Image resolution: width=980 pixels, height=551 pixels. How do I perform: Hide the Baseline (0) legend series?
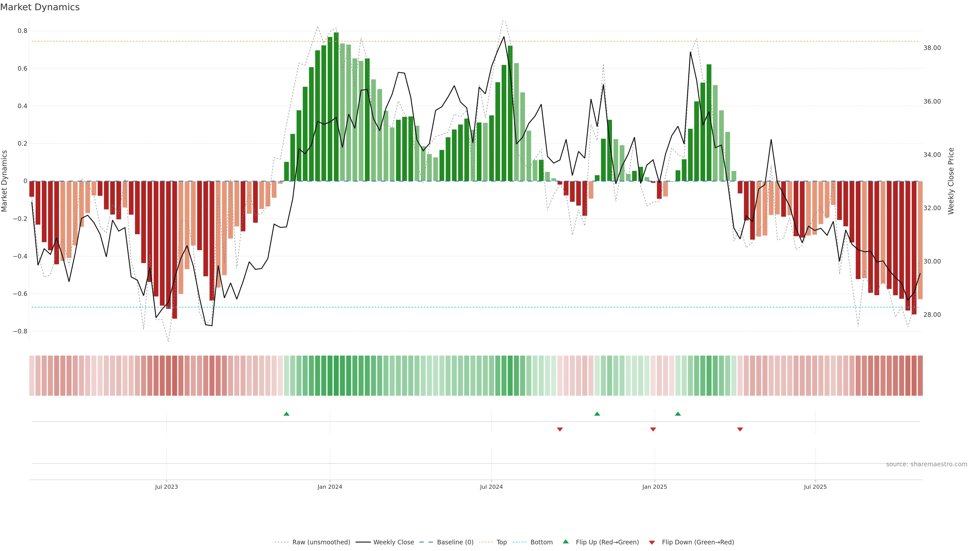pos(455,542)
